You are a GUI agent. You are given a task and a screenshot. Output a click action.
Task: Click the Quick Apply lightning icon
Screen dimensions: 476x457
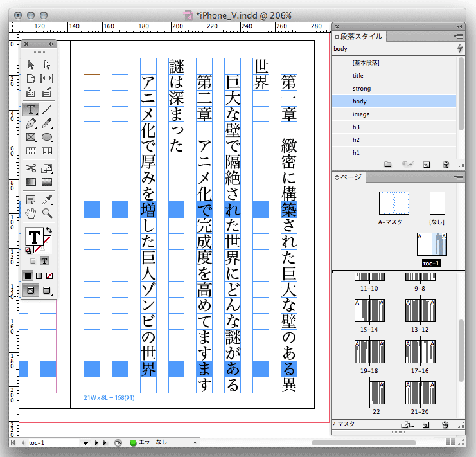pyautogui.click(x=460, y=49)
